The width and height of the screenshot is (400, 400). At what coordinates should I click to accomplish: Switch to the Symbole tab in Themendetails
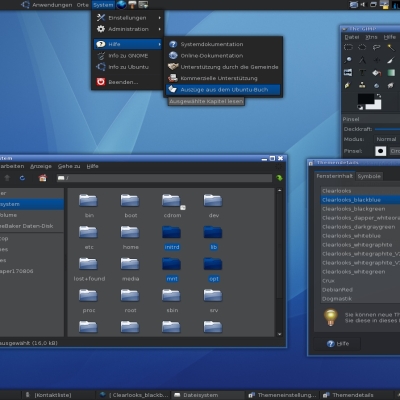click(x=369, y=176)
